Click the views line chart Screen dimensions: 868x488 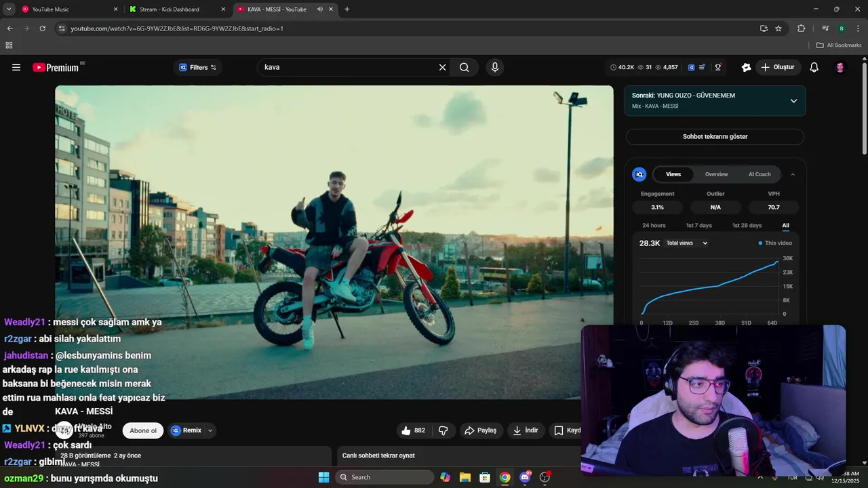point(709,288)
